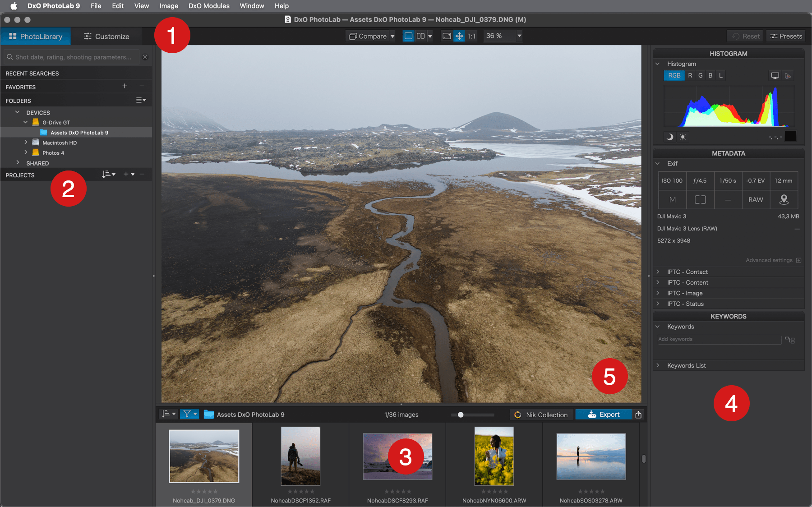Select the pan/move hand tool
This screenshot has width=812, height=507.
(459, 36)
